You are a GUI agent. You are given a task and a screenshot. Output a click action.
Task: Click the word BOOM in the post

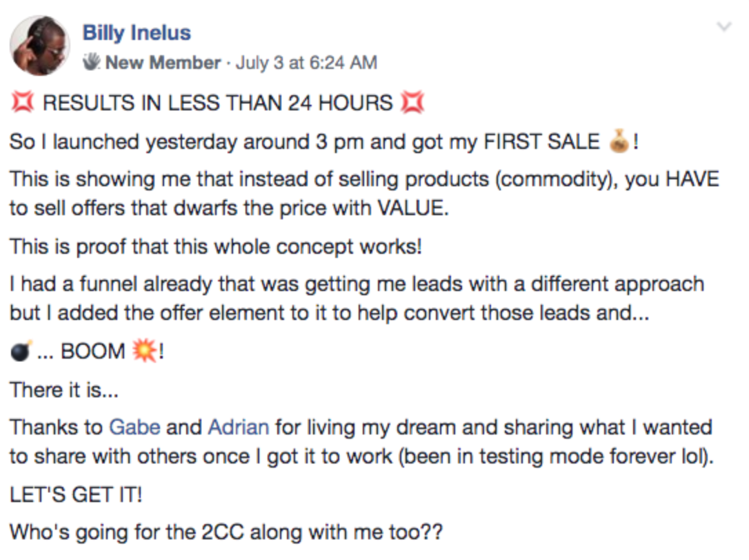pyautogui.click(x=92, y=351)
